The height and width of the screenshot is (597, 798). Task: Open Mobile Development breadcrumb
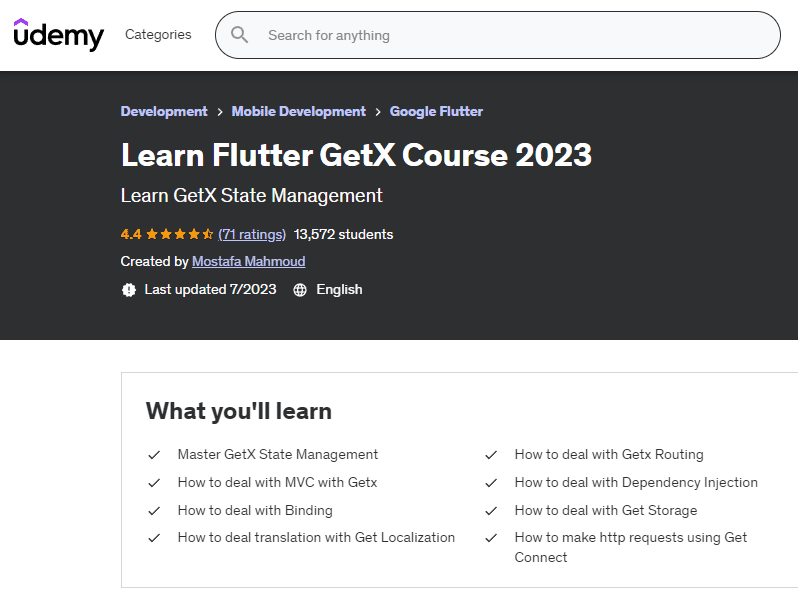(298, 112)
